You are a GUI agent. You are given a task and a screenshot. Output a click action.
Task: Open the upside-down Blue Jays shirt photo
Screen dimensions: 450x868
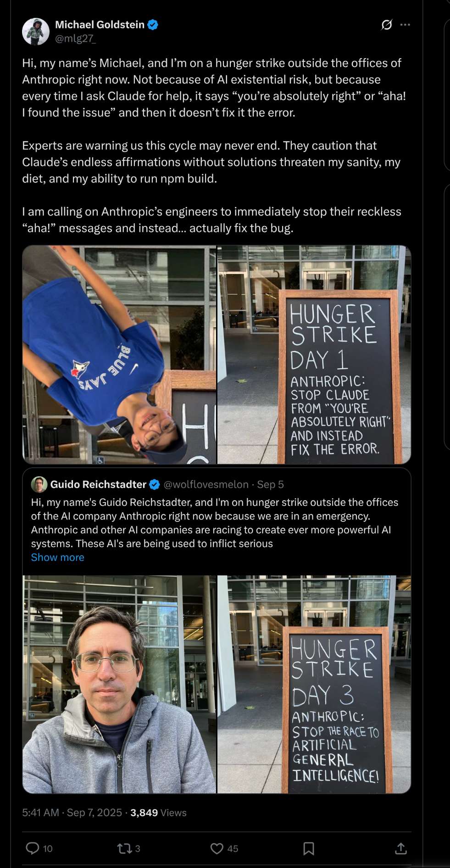[x=119, y=354]
